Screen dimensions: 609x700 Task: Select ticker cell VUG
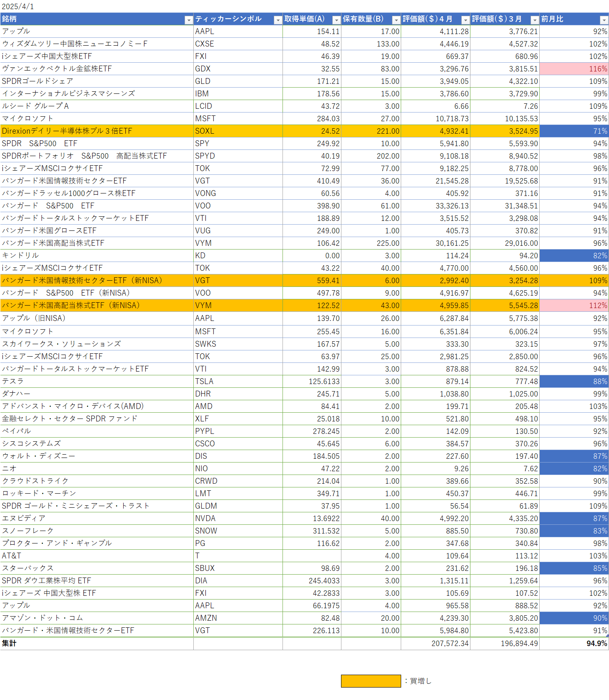click(238, 231)
